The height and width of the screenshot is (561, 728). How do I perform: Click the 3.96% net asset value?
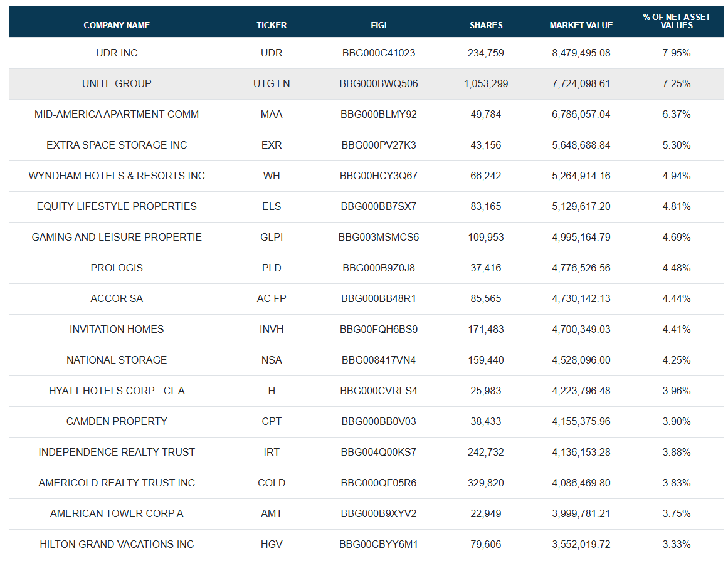(x=677, y=391)
